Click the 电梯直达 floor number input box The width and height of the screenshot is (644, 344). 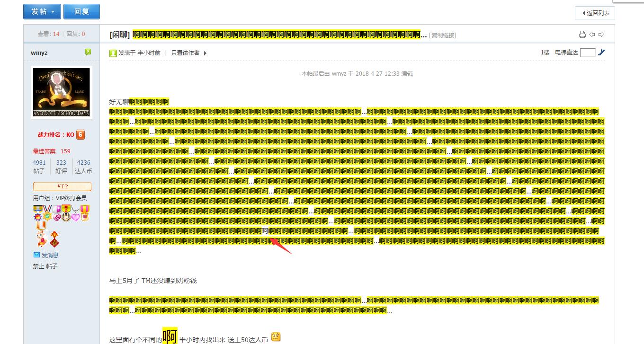coord(587,53)
